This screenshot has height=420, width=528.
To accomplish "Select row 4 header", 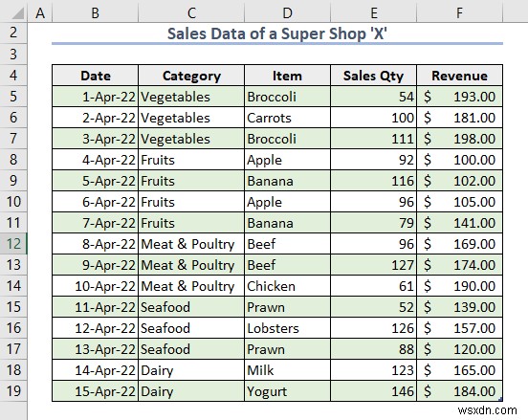I will (13, 76).
